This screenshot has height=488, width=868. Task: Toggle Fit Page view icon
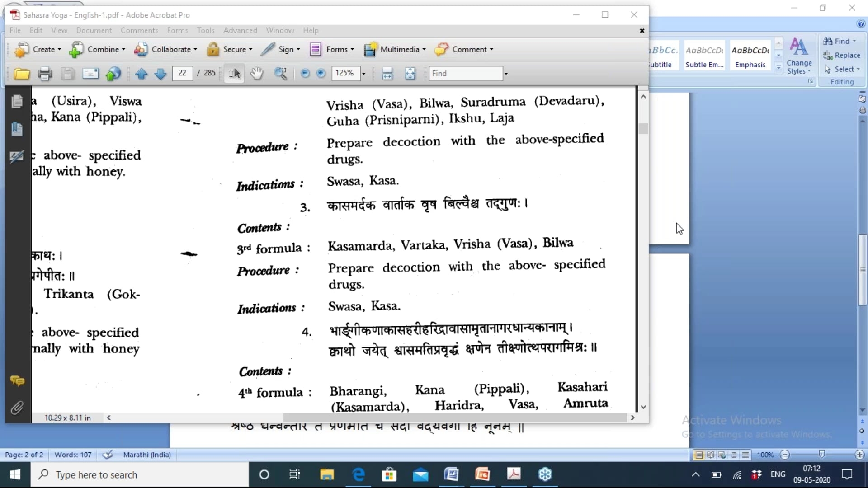pos(410,74)
